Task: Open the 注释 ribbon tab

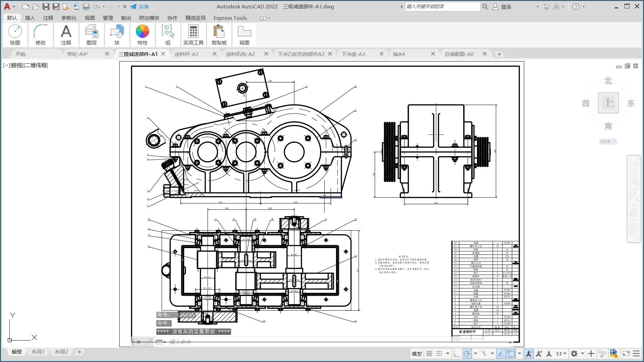Action: tap(48, 18)
